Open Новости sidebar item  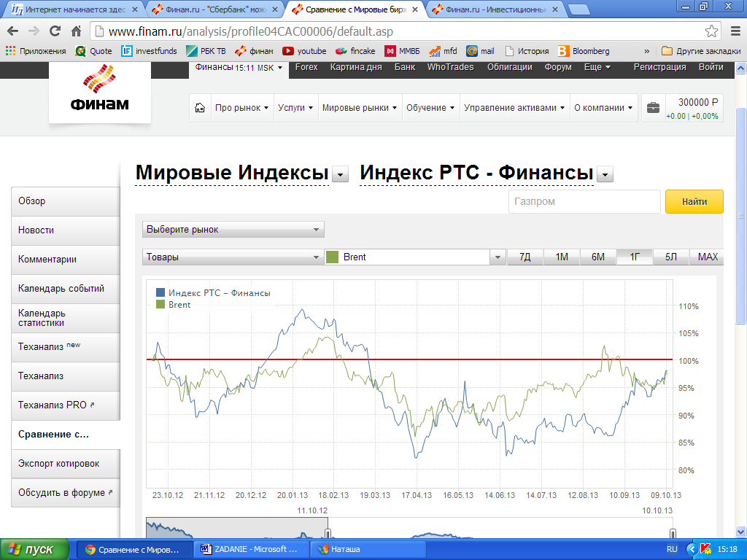coord(65,230)
